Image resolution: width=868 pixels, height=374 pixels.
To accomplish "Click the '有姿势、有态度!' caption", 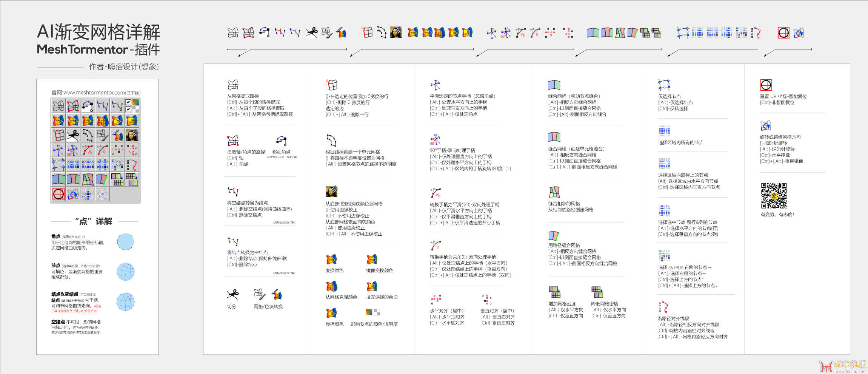I will coord(777,214).
